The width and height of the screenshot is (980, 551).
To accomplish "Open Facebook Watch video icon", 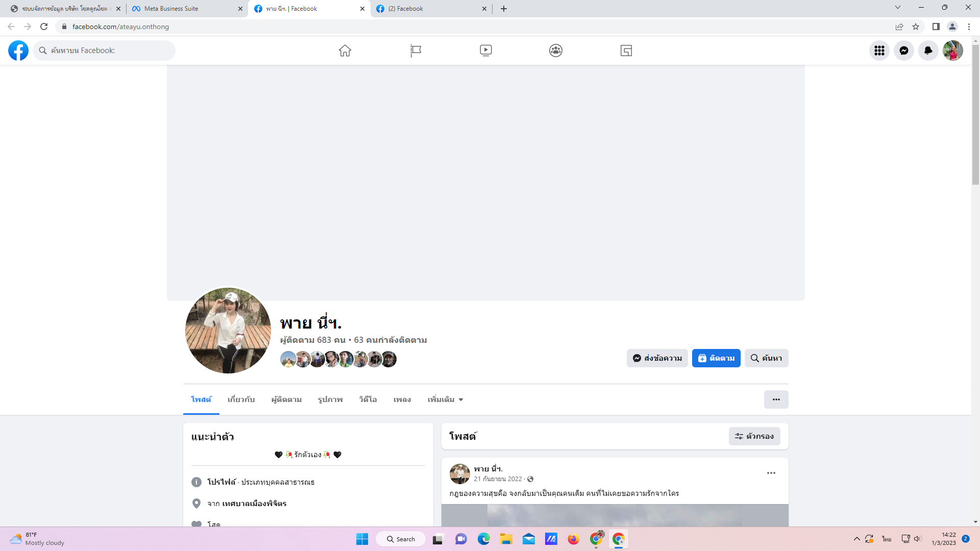I will [485, 51].
